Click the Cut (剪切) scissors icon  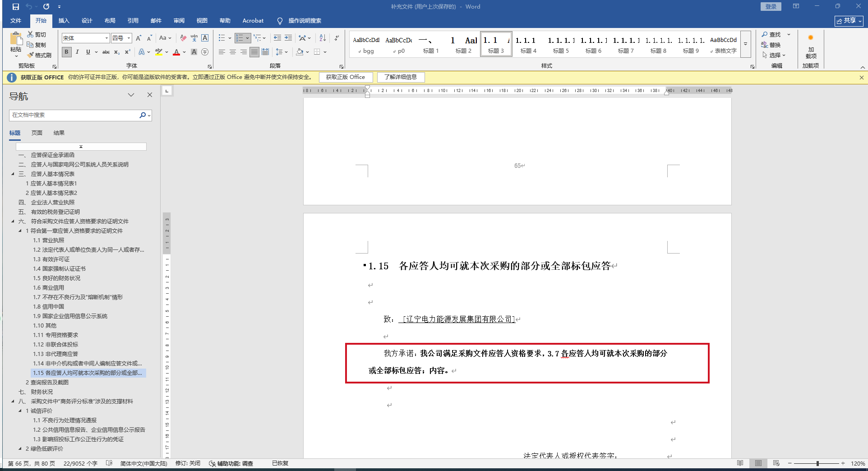[30, 34]
